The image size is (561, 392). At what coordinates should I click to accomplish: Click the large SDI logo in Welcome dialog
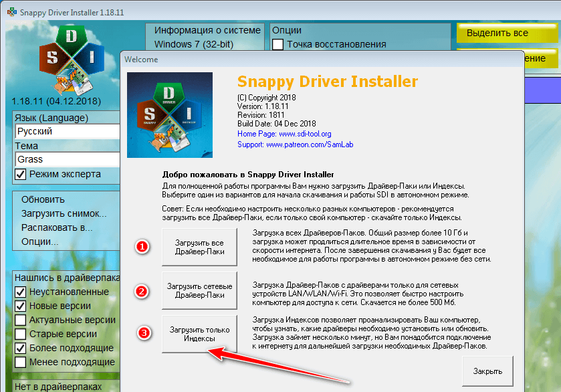[170, 115]
